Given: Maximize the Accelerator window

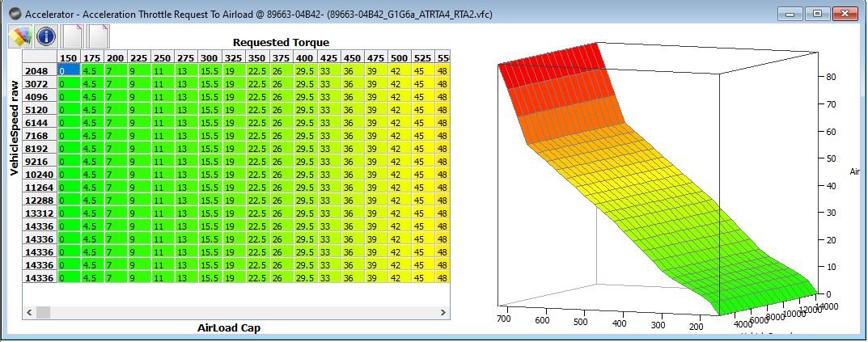Looking at the screenshot, I should tap(817, 13).
